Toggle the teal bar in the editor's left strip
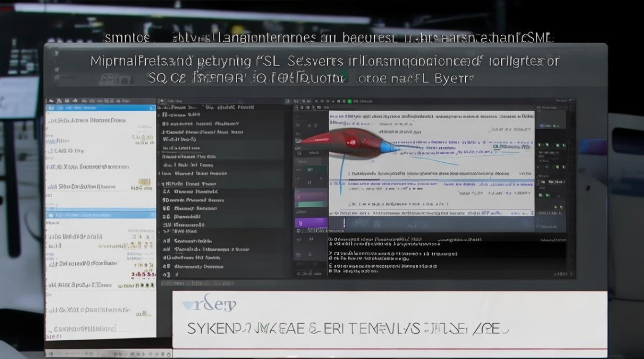Viewport: 644px width, 359px height. [311, 204]
